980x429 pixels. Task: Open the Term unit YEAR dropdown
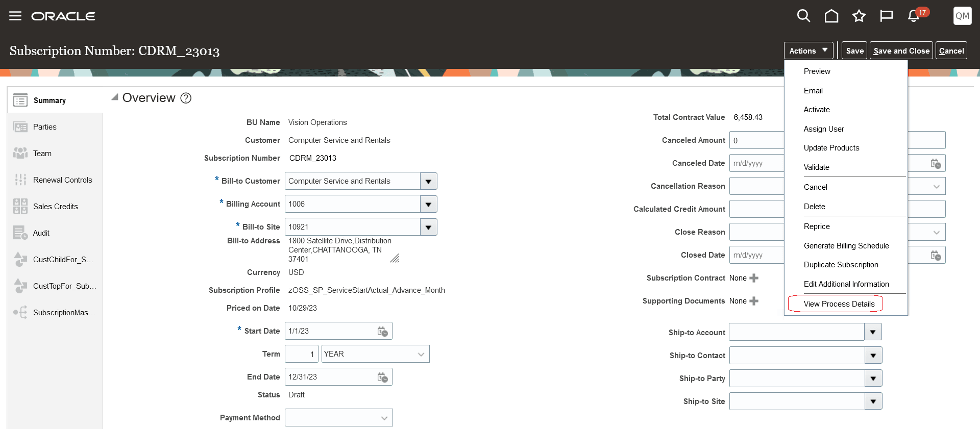click(376, 354)
